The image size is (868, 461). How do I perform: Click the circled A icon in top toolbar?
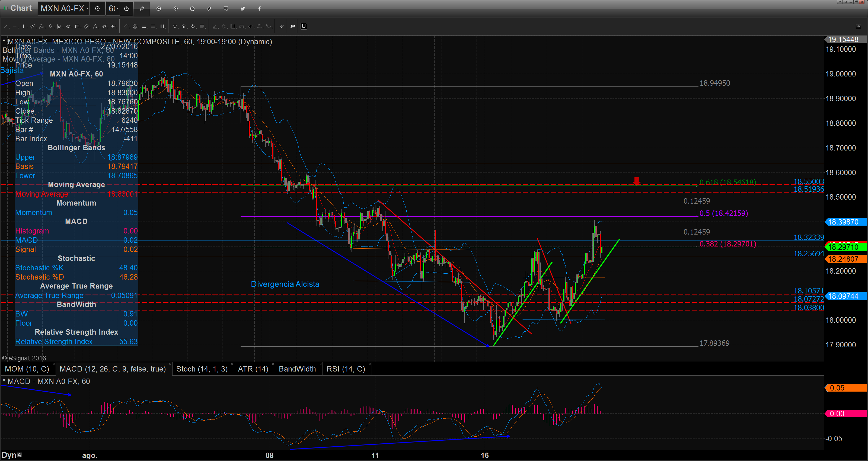point(192,8)
